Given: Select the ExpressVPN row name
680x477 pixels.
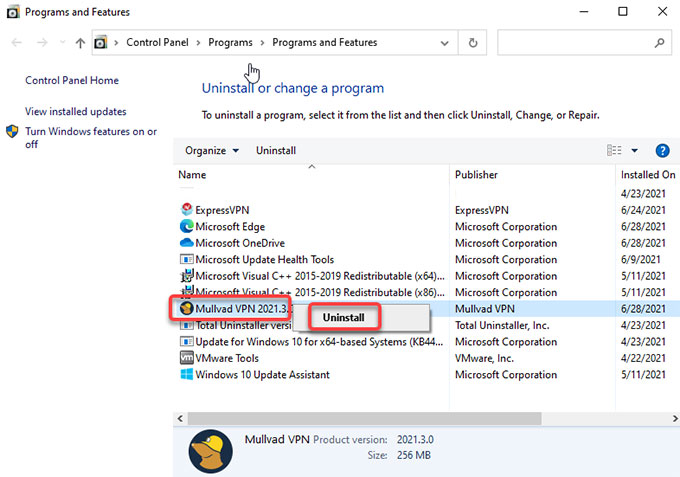Looking at the screenshot, I should [x=222, y=210].
